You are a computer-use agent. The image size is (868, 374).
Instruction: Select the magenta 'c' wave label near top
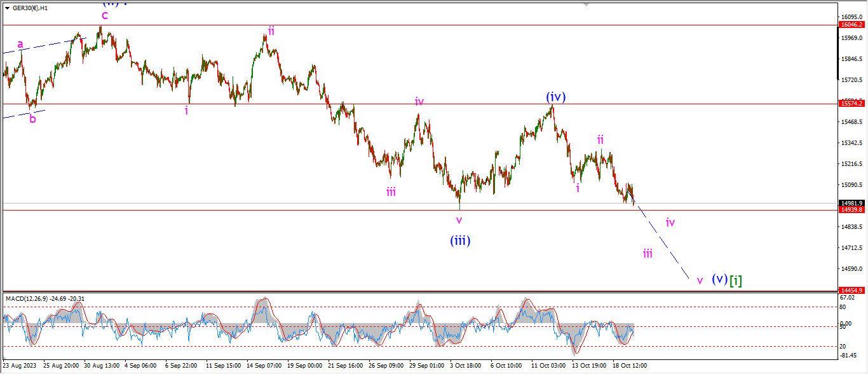105,15
